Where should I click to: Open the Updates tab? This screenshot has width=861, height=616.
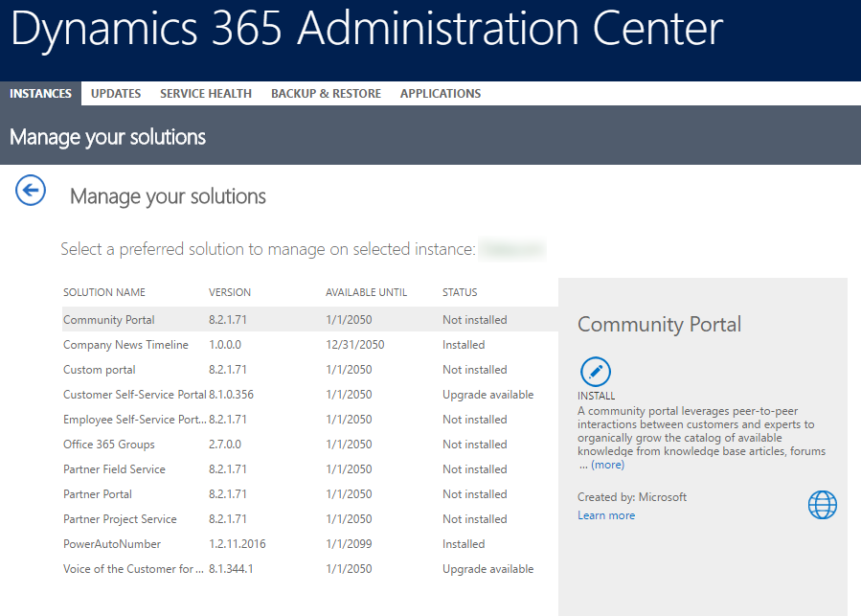click(x=116, y=94)
